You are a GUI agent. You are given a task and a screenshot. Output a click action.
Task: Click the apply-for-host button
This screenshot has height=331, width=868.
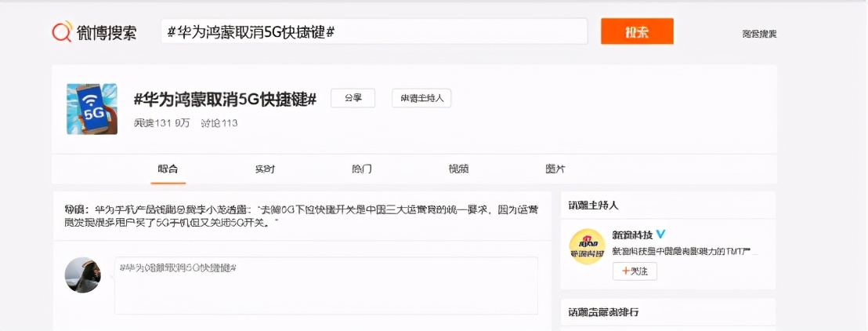click(x=421, y=98)
